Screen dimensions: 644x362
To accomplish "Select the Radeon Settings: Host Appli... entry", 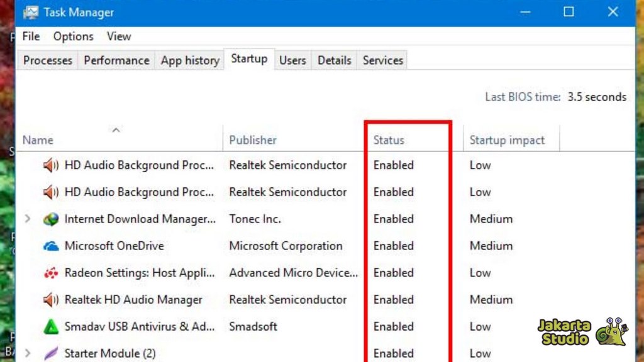I will click(140, 273).
